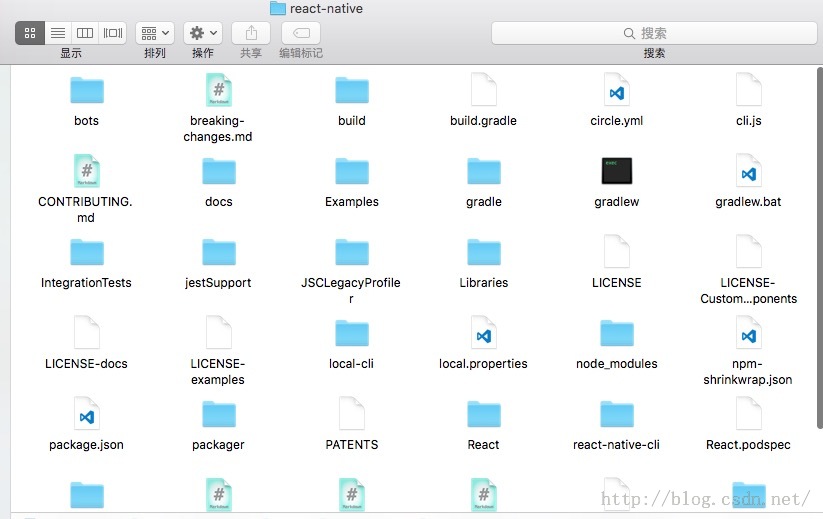Click the 'gradlew' file name label
The height and width of the screenshot is (519, 823).
617,202
